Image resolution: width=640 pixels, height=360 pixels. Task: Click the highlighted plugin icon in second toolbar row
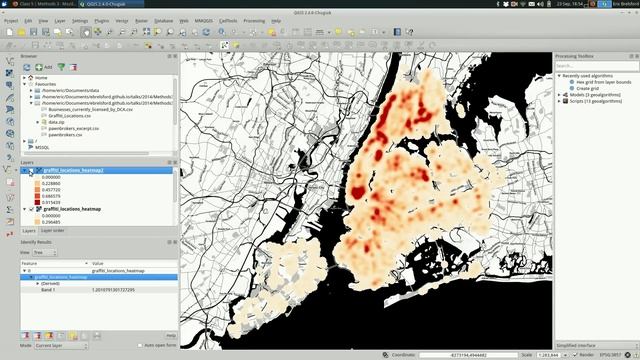pyautogui.click(x=224, y=45)
